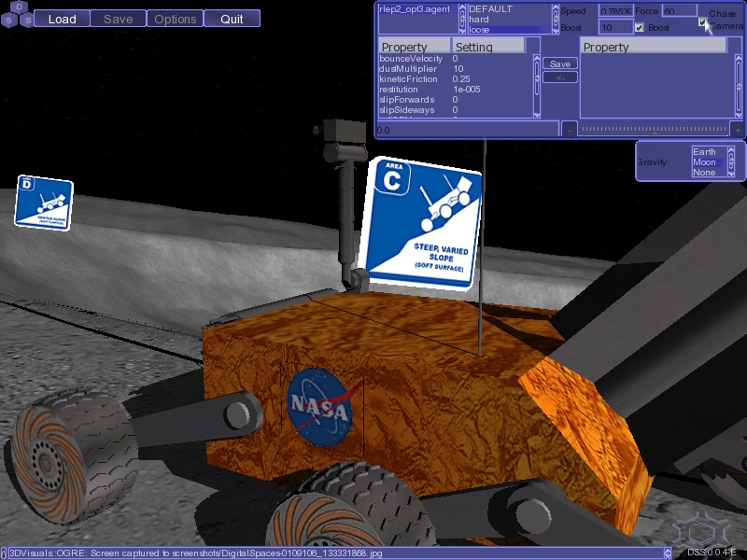747x560 pixels.
Task: Click the minus button left of slider
Action: (570, 130)
